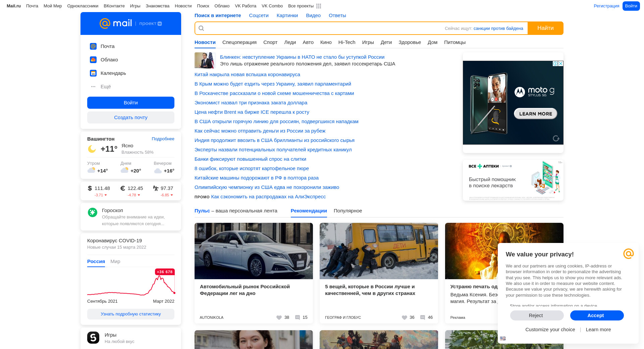This screenshot has width=644, height=349.
Task: Click the Игры black S icon
Action: click(x=93, y=338)
